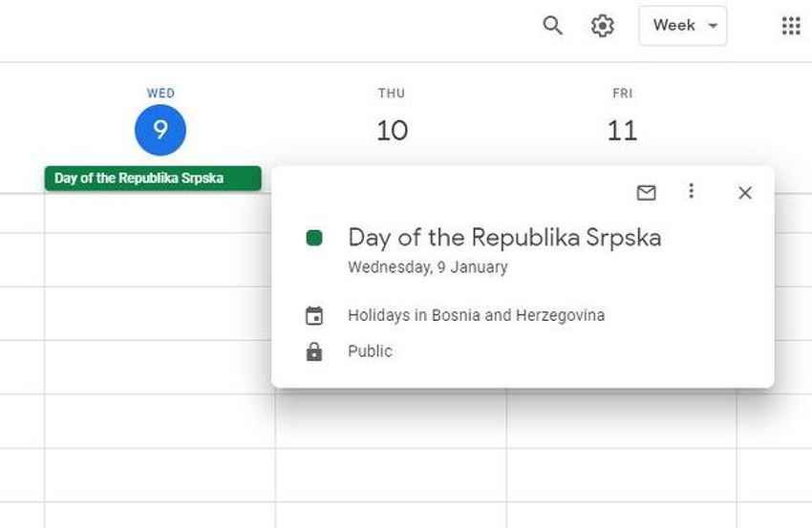Select Friday 11 in the header
The image size is (812, 528).
point(622,130)
